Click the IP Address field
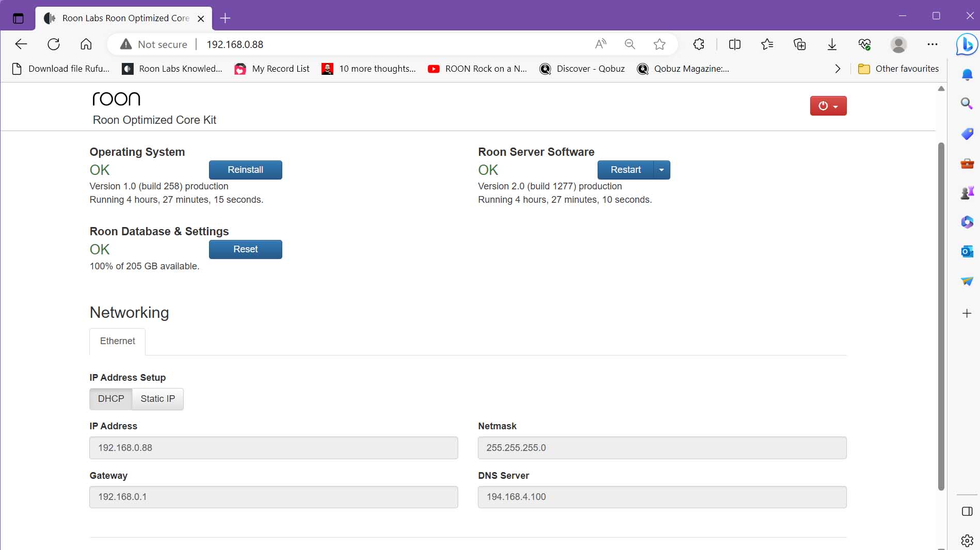980x550 pixels. [x=274, y=448]
